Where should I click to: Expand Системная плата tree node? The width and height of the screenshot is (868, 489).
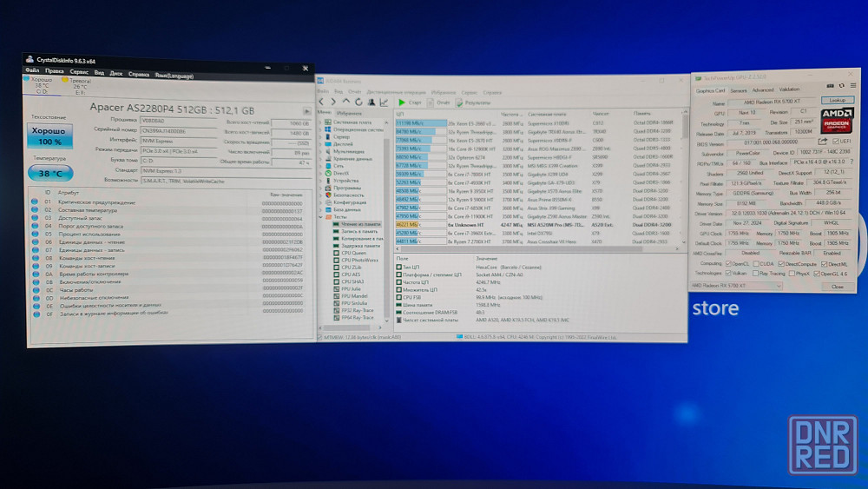320,122
